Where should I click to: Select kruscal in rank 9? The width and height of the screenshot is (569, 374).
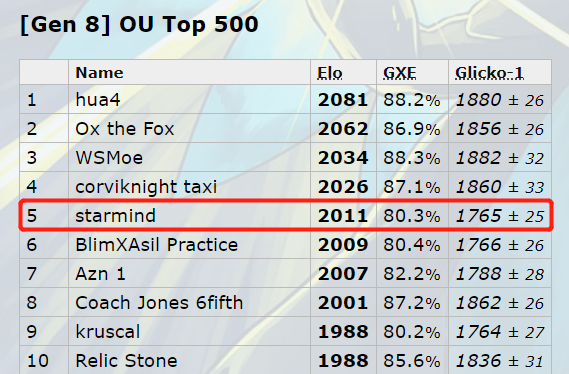[107, 332]
